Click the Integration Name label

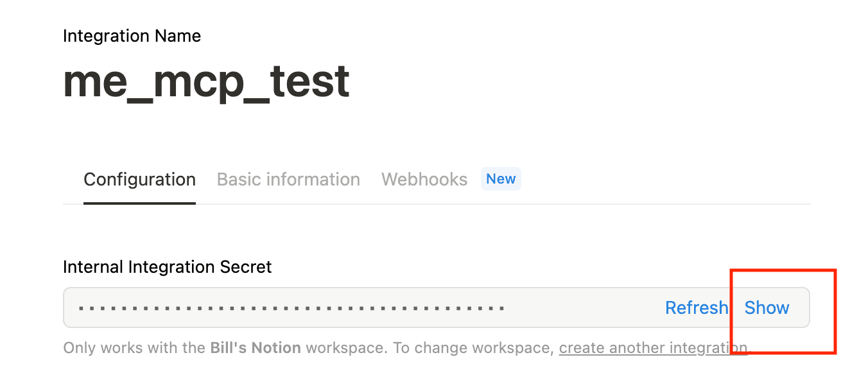(x=132, y=36)
